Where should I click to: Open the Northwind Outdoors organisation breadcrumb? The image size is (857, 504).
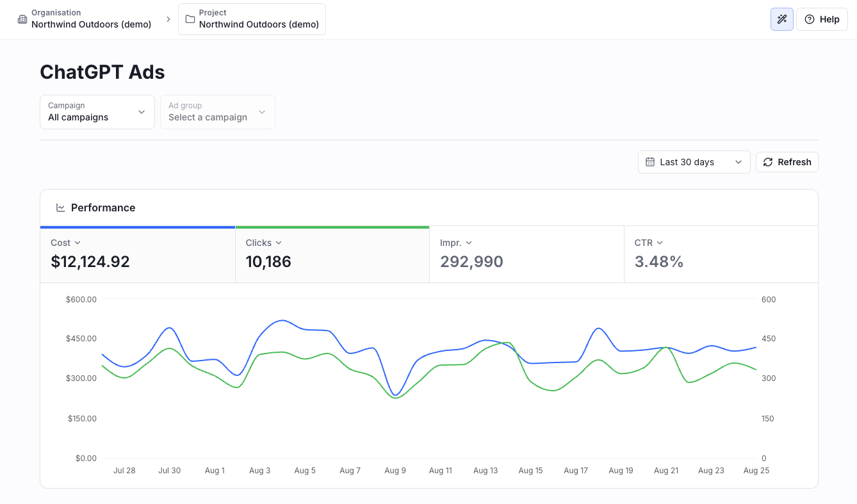[85, 19]
